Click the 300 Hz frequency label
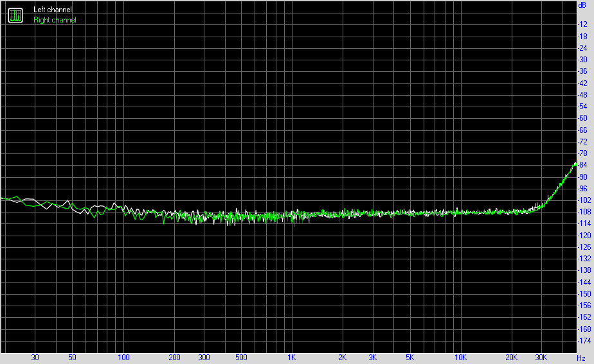 (x=204, y=358)
